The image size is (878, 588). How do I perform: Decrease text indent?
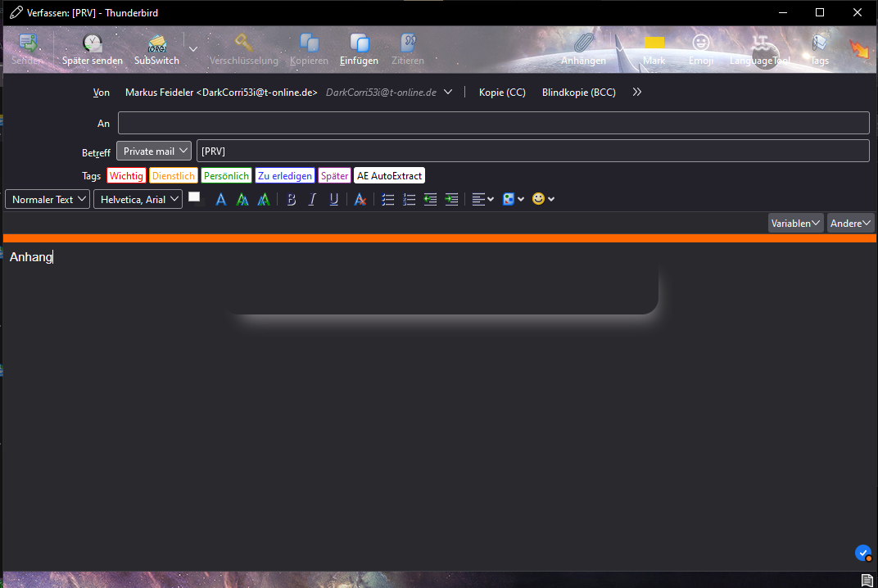click(x=430, y=199)
